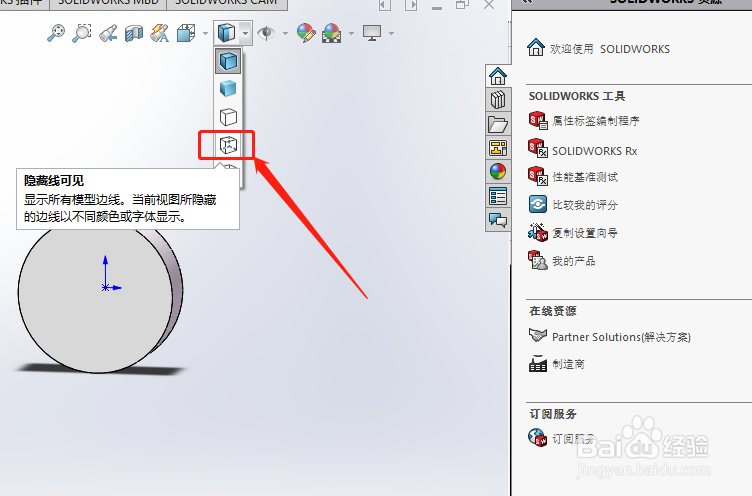Viewport: 752px width, 496px height.
Task: Open the View Palette task pane tab
Action: pyautogui.click(x=498, y=148)
